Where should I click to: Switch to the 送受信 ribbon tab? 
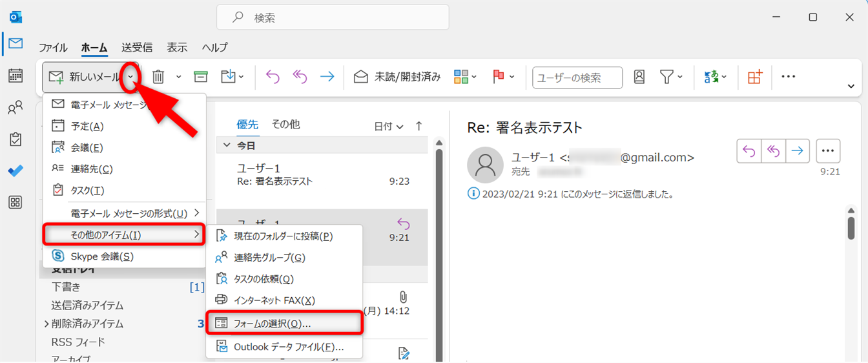(x=137, y=47)
